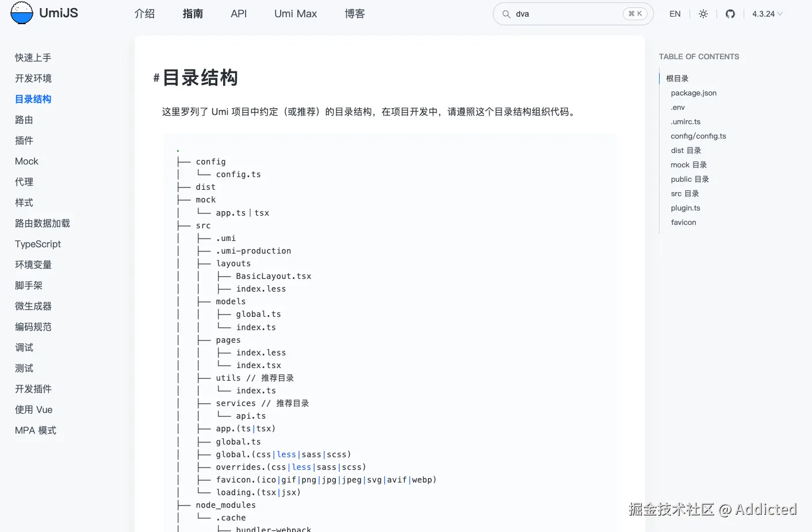Select 目录结构 in sidebar

pos(33,99)
